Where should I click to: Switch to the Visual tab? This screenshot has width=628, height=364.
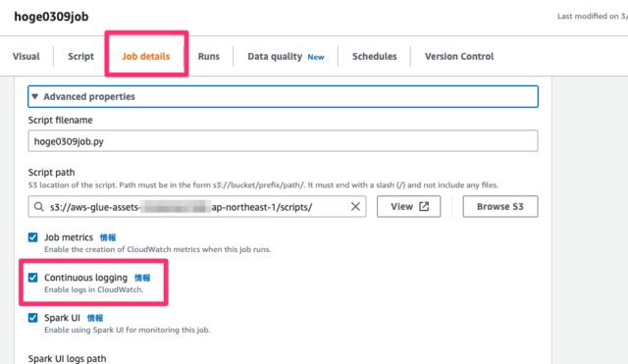coord(26,57)
